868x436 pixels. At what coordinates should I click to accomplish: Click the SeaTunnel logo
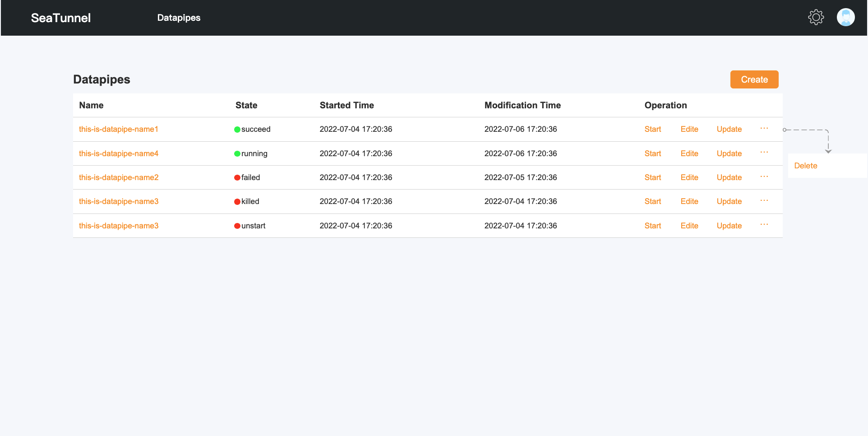tap(60, 18)
